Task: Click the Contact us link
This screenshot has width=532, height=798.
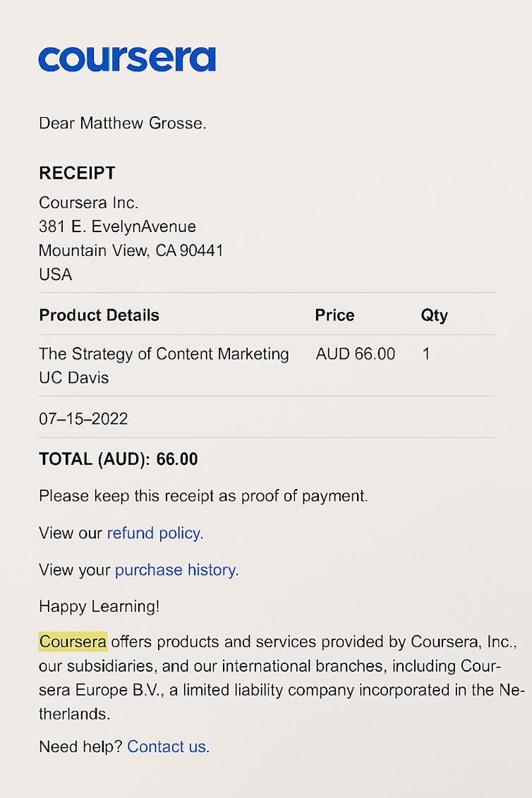Action: [168, 746]
